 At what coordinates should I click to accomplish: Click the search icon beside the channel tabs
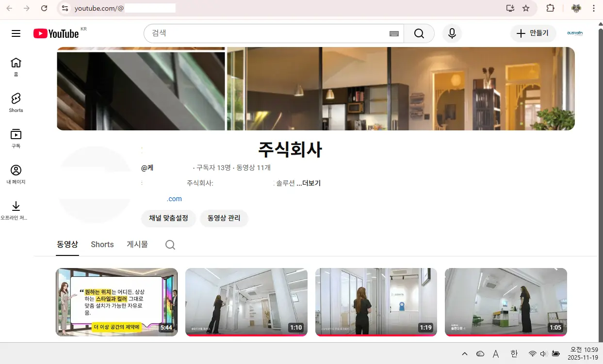pyautogui.click(x=170, y=245)
